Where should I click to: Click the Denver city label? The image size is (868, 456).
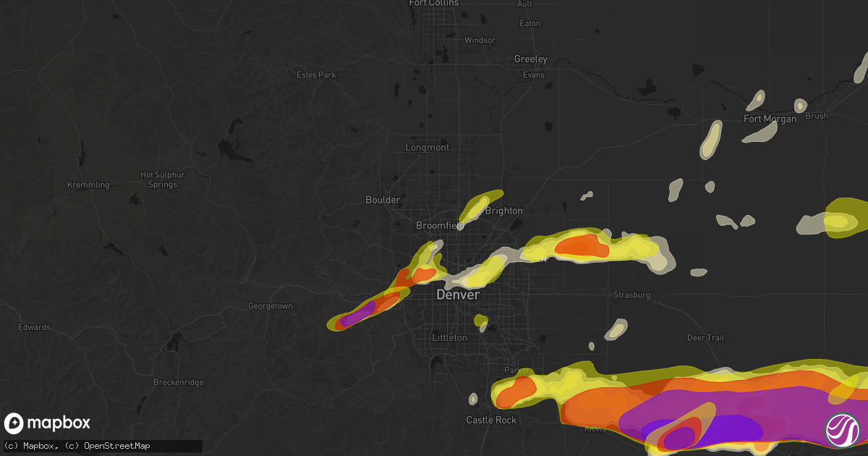tap(458, 295)
